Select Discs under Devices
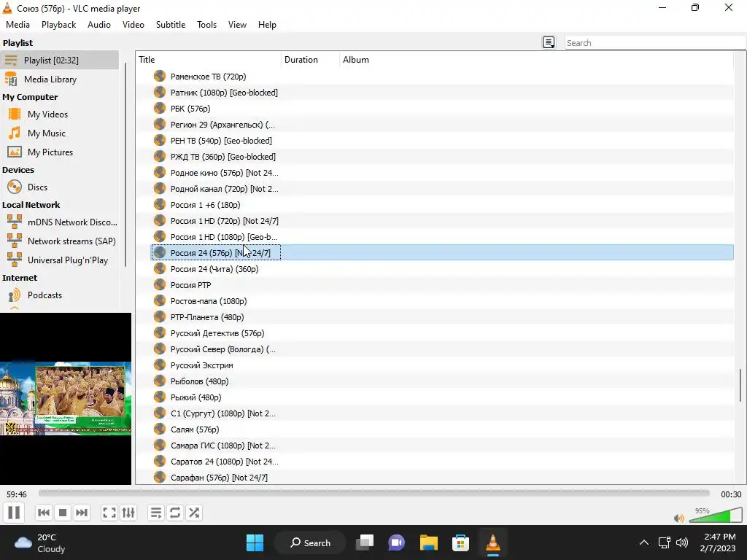The width and height of the screenshot is (747, 560). click(60, 187)
